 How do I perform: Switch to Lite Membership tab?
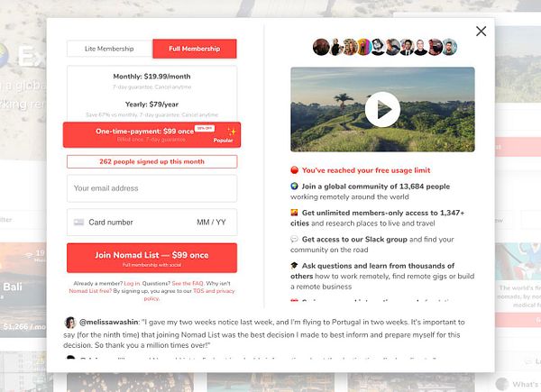(x=109, y=49)
